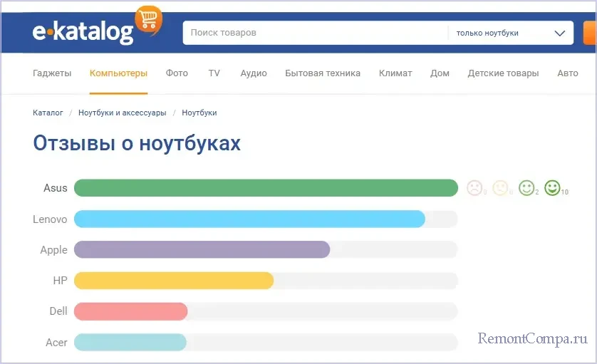The height and width of the screenshot is (364, 597).
Task: Click the green smiley with count 2
Action: coord(526,188)
